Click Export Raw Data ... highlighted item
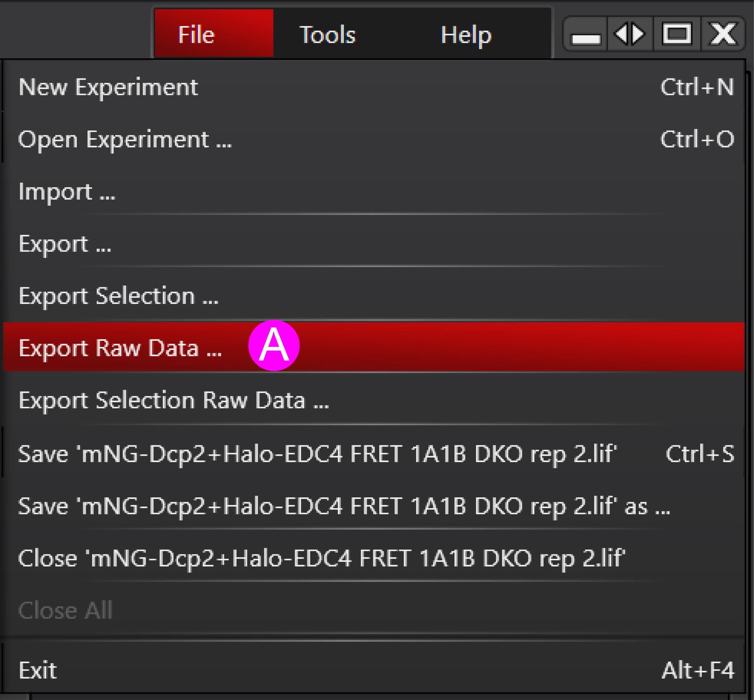This screenshot has height=700, width=754. point(374,347)
